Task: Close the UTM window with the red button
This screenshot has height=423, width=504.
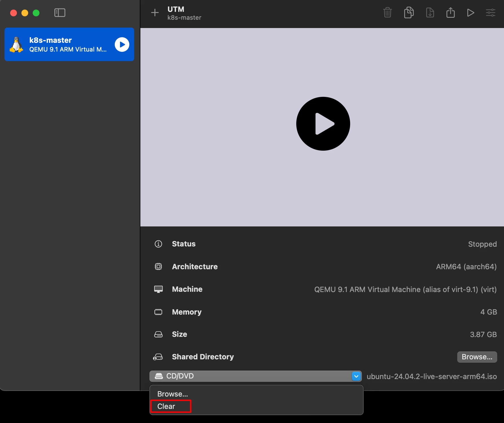Action: click(14, 13)
